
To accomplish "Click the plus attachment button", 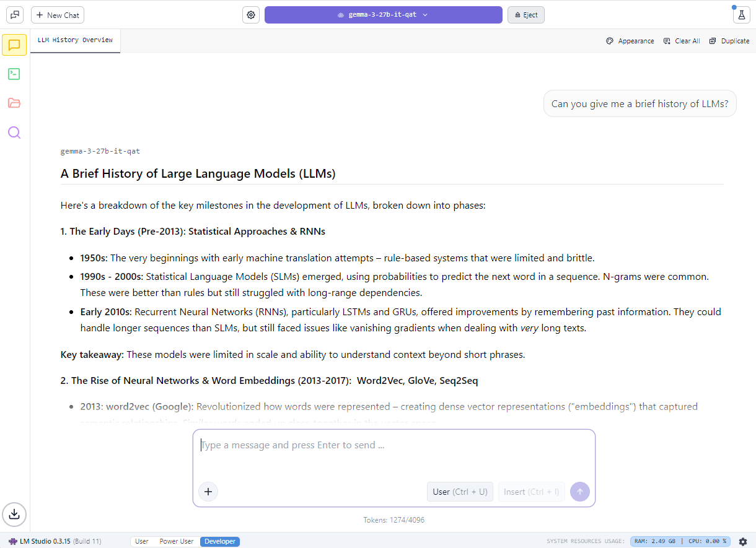I will (208, 492).
